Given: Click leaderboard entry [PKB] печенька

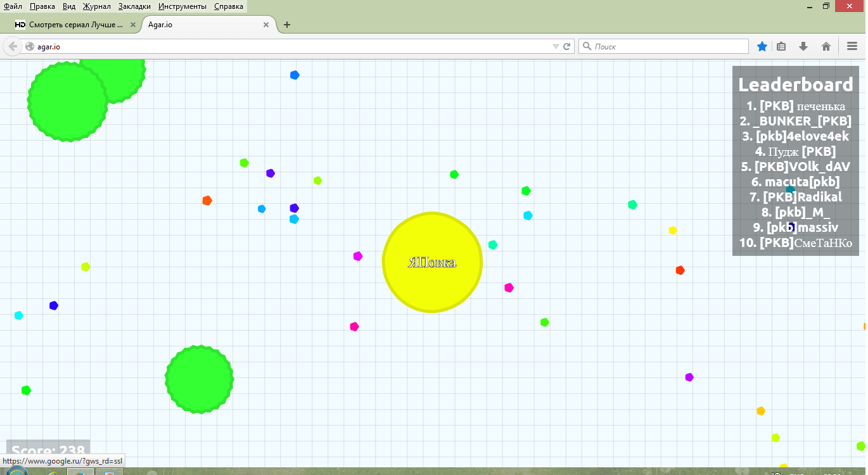Looking at the screenshot, I should coord(796,106).
